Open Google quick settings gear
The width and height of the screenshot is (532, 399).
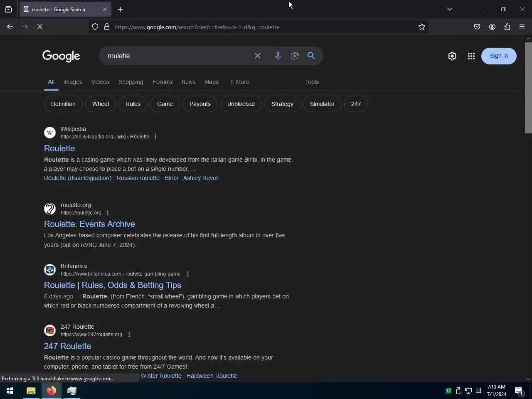click(x=452, y=56)
